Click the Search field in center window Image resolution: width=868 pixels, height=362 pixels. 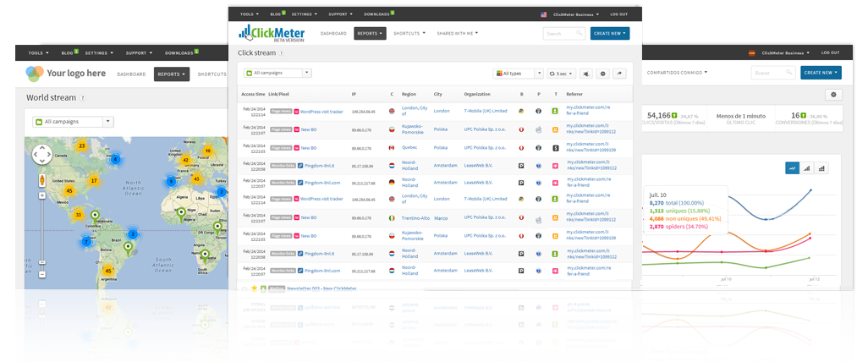(x=563, y=33)
